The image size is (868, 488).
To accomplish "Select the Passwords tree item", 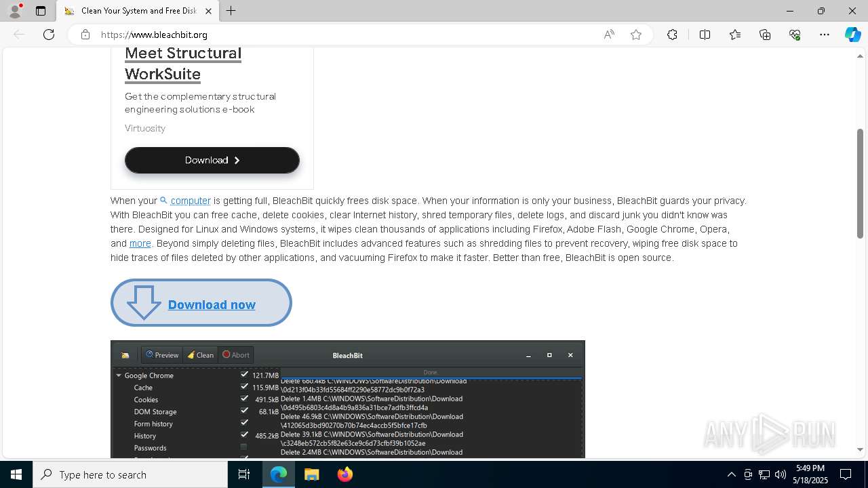I will [150, 448].
